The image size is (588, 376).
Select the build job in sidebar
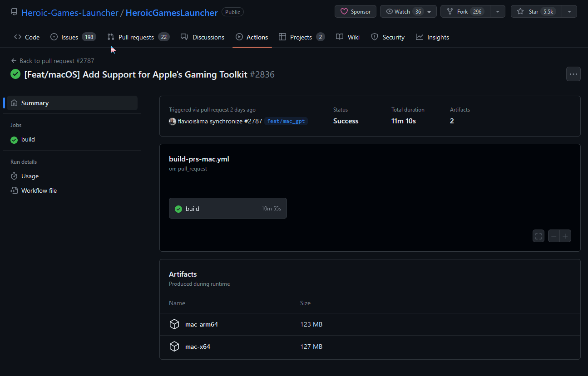tap(28, 140)
